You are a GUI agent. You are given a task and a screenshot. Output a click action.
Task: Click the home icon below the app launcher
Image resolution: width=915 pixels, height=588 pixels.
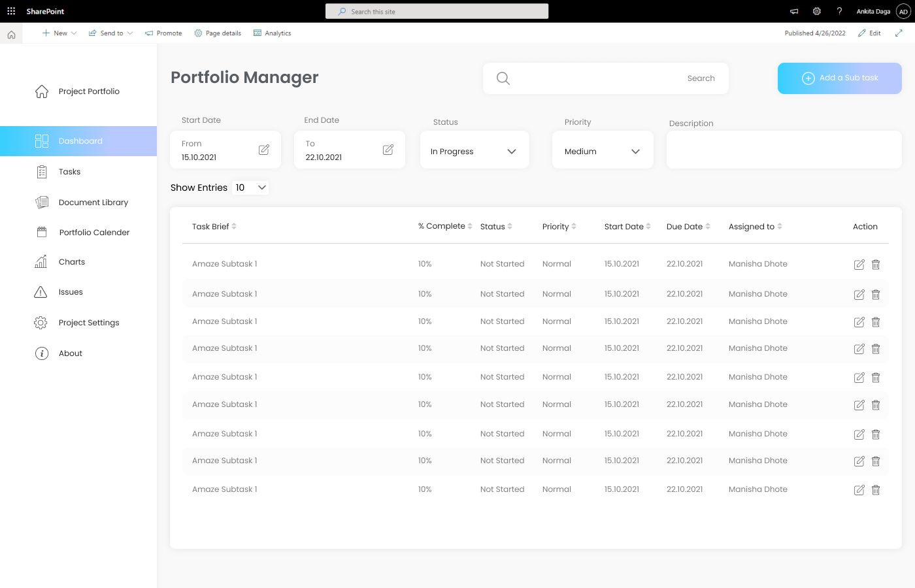[11, 35]
